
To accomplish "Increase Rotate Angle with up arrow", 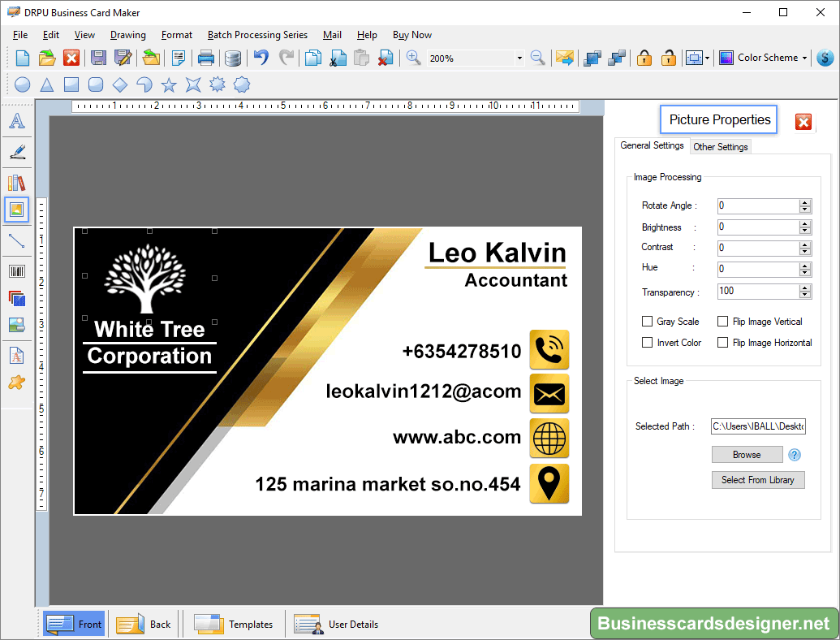I will (x=804, y=202).
